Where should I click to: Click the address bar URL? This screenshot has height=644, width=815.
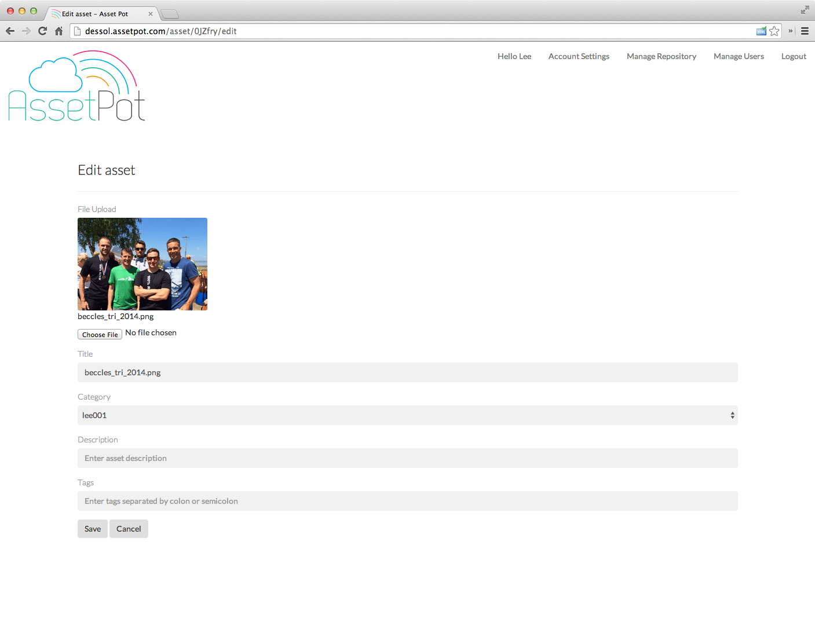click(160, 31)
